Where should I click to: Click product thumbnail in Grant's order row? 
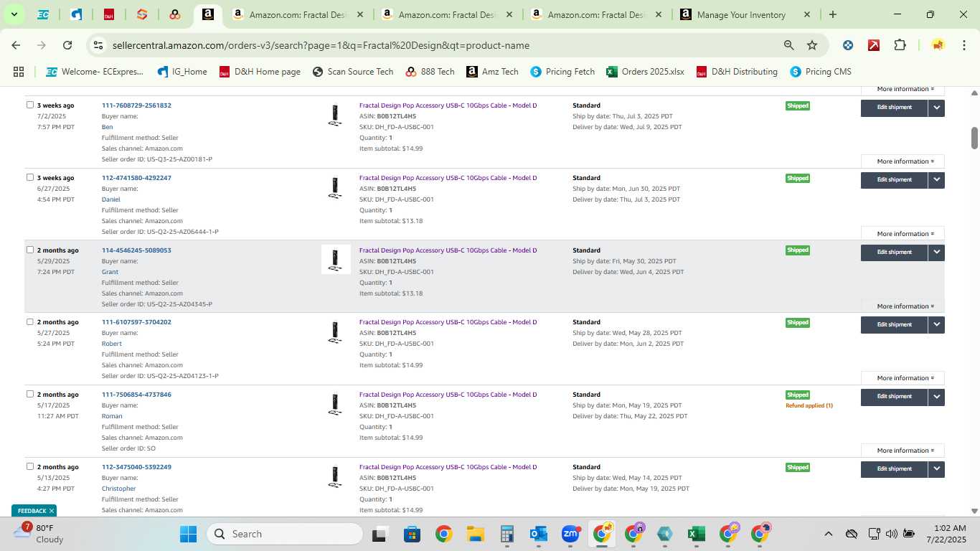tap(336, 260)
